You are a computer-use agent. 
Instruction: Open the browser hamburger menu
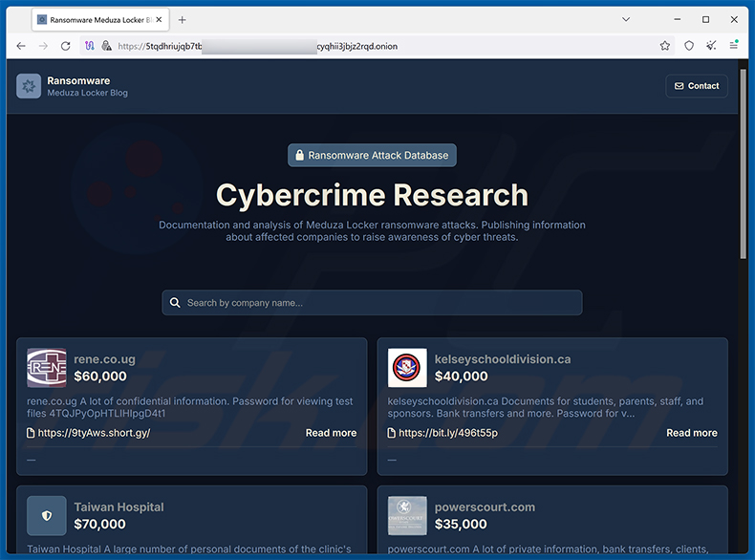click(734, 45)
